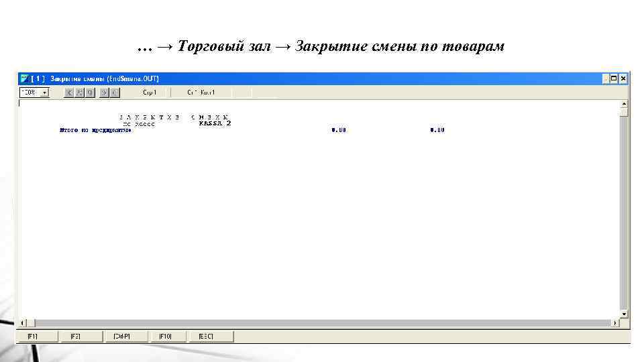Click the left icon of the two-icon toolbar pair

coord(105,93)
